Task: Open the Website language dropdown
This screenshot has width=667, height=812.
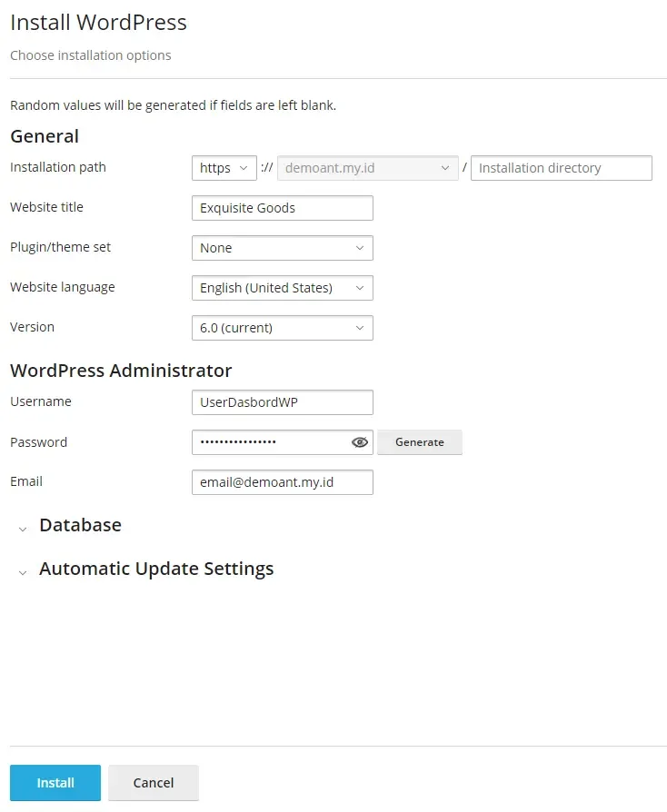Action: pyautogui.click(x=282, y=288)
